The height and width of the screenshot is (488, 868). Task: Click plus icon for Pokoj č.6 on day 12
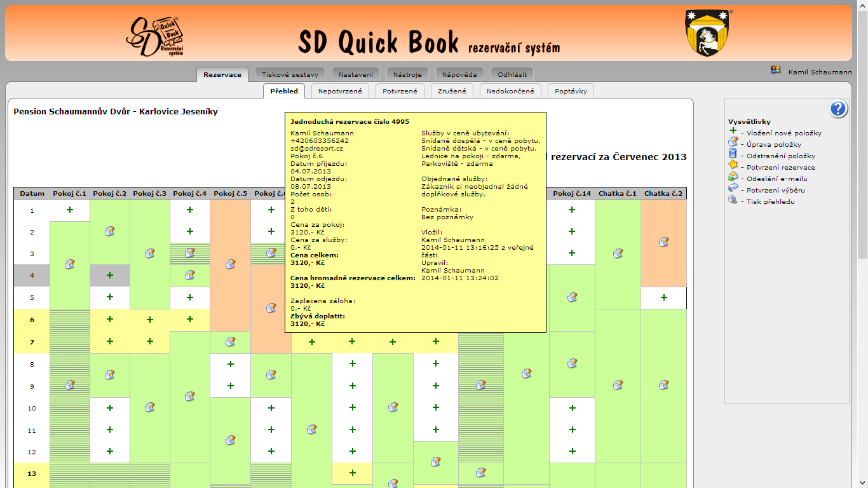[x=271, y=451]
